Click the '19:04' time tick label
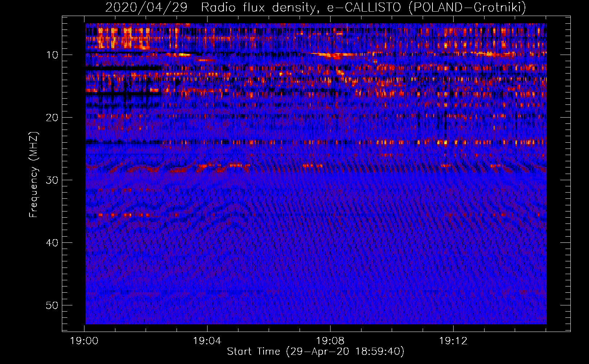The height and width of the screenshot is (364, 589). tap(207, 341)
